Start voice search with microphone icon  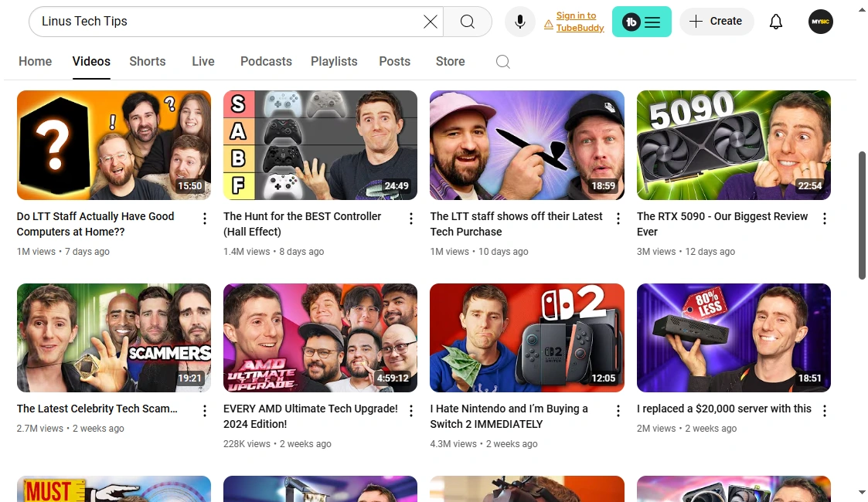click(x=520, y=22)
